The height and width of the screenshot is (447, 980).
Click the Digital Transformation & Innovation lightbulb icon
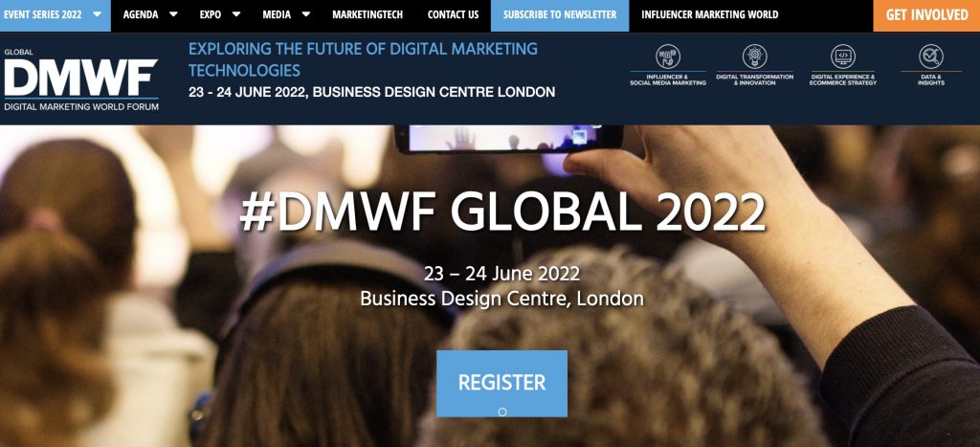pos(754,56)
